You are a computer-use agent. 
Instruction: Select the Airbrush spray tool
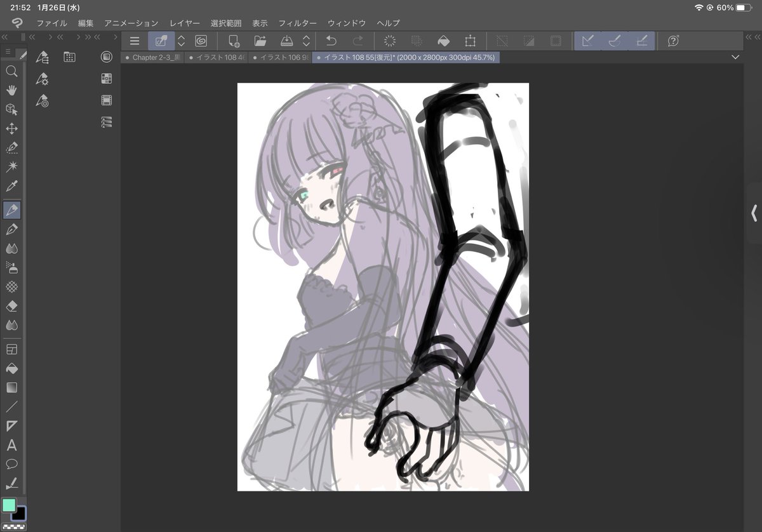coord(11,267)
